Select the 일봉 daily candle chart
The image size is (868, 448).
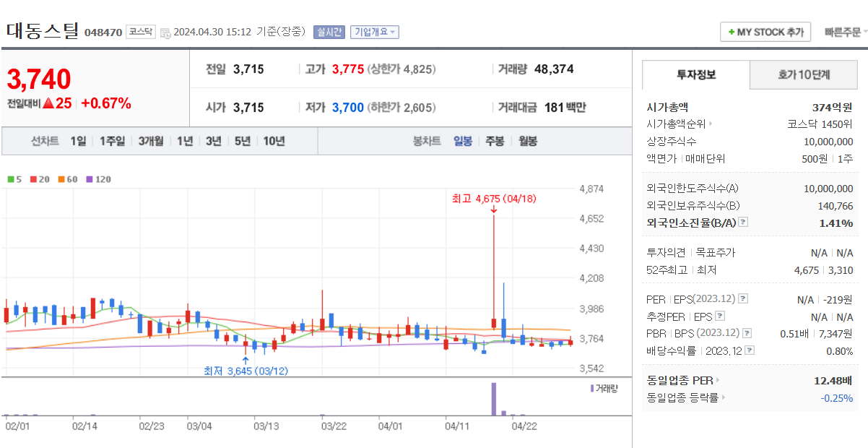coord(463,141)
